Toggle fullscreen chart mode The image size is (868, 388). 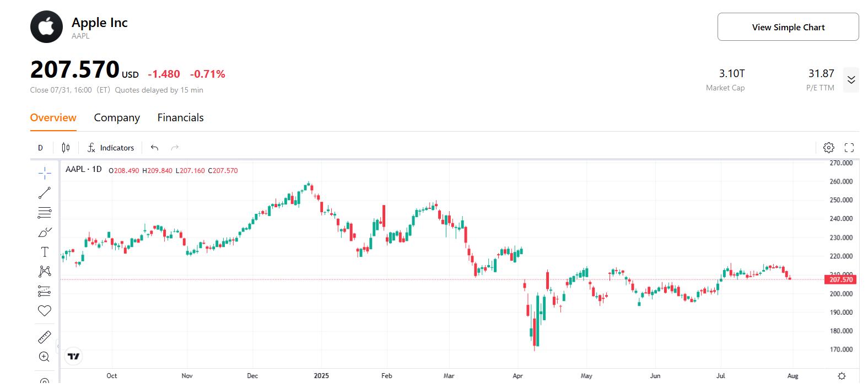coord(849,148)
